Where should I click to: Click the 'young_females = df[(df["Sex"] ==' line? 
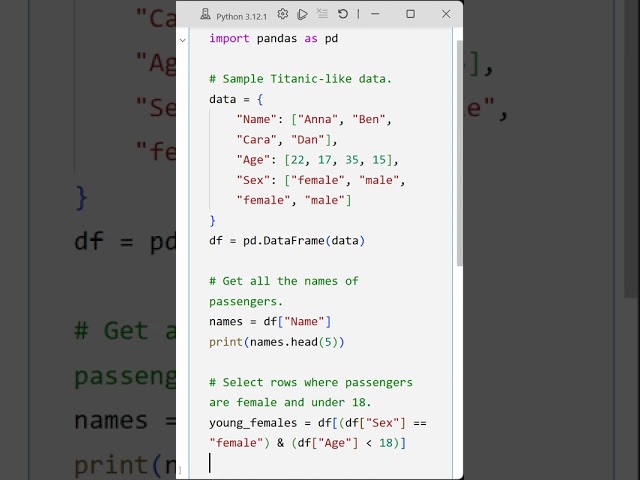click(x=318, y=423)
